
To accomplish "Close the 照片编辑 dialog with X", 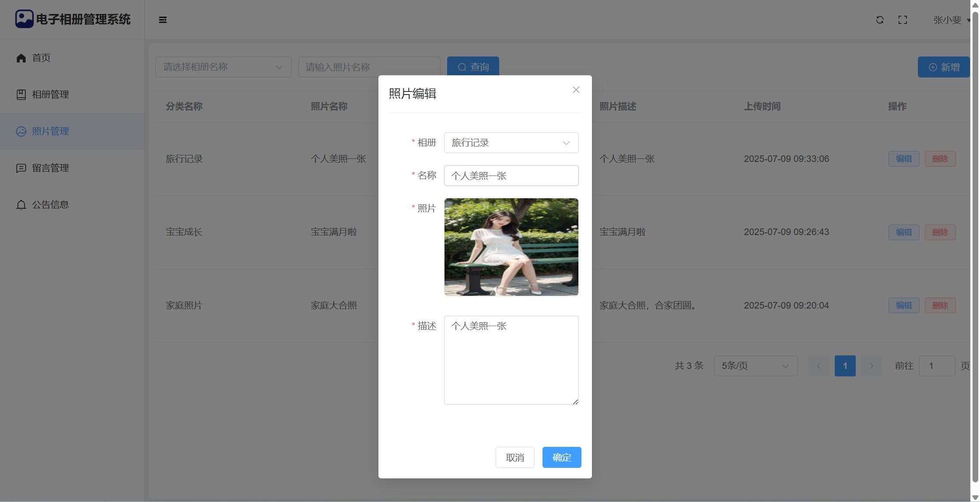I will (x=576, y=90).
